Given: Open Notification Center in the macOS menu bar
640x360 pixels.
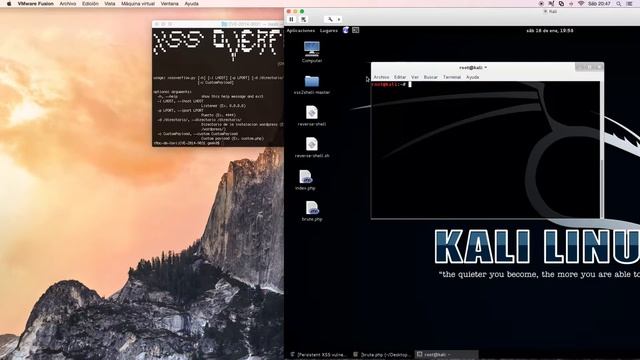Looking at the screenshot, I should pyautogui.click(x=629, y=4).
